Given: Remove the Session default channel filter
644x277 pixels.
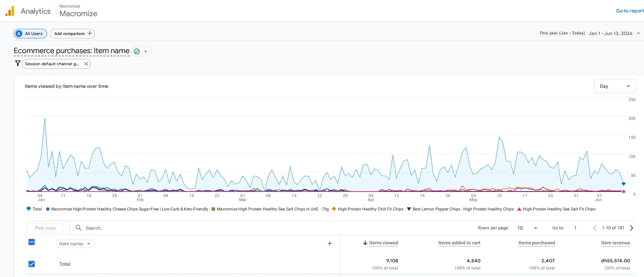Looking at the screenshot, I should click(x=86, y=64).
